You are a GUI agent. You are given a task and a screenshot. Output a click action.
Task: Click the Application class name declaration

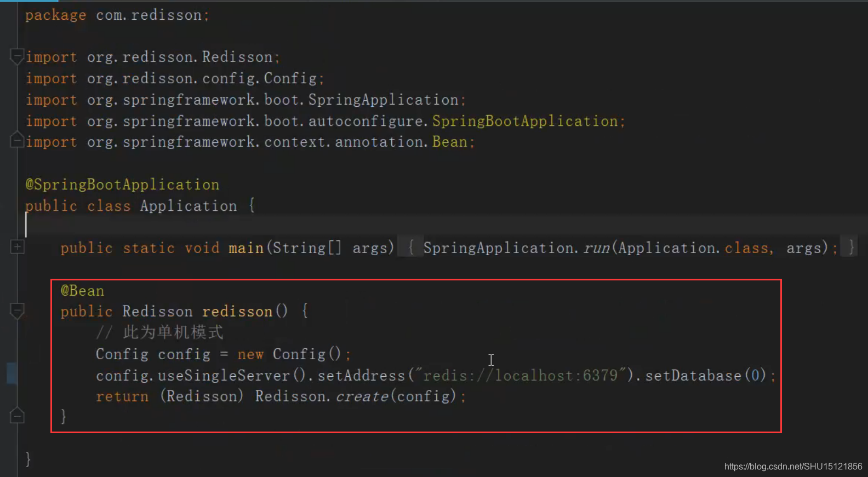(x=189, y=206)
